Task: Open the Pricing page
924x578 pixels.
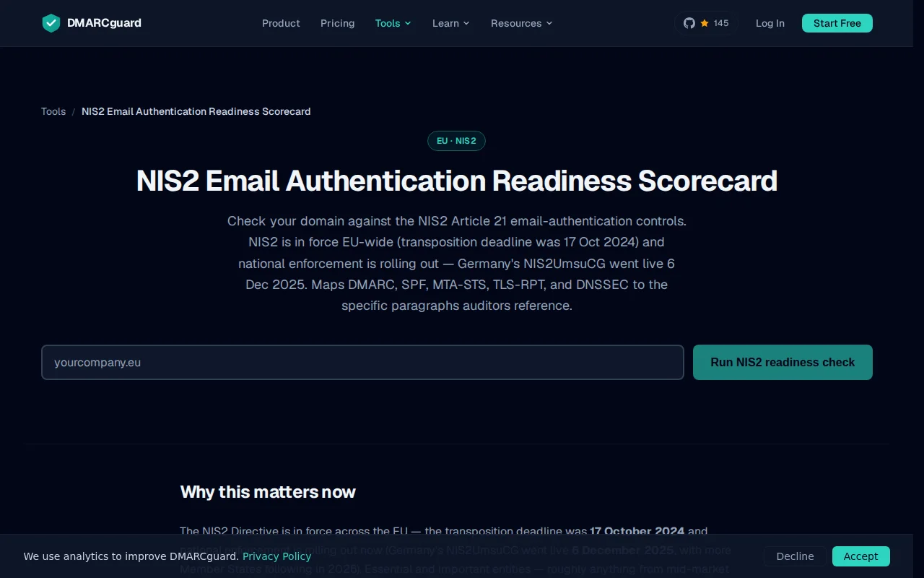Action: click(337, 23)
